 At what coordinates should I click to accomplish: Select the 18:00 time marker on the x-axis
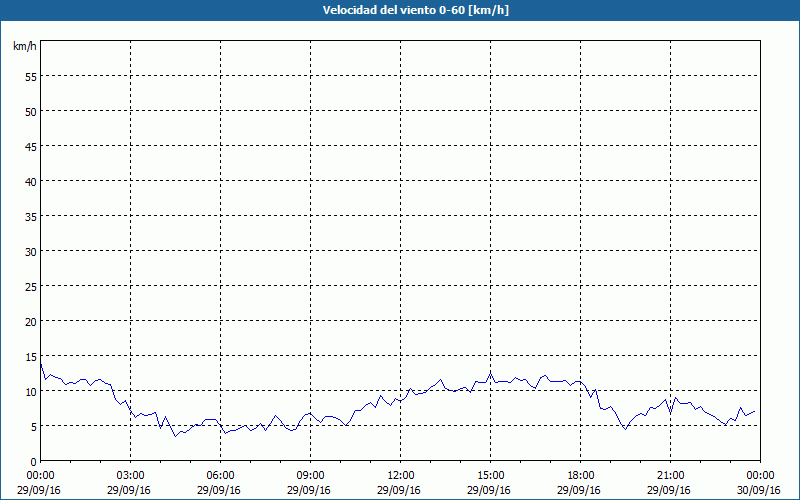(x=580, y=475)
